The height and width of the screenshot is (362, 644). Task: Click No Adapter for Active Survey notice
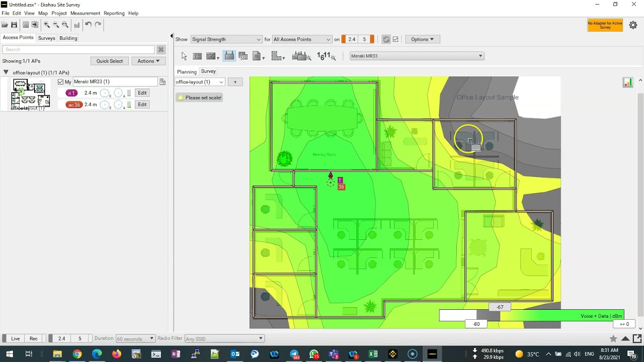pyautogui.click(x=605, y=25)
